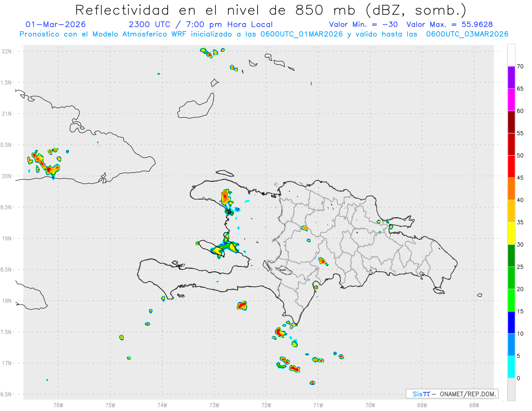This screenshot has width=532, height=411.
Task: Click the '10' value on the color scale
Action: click(520, 333)
